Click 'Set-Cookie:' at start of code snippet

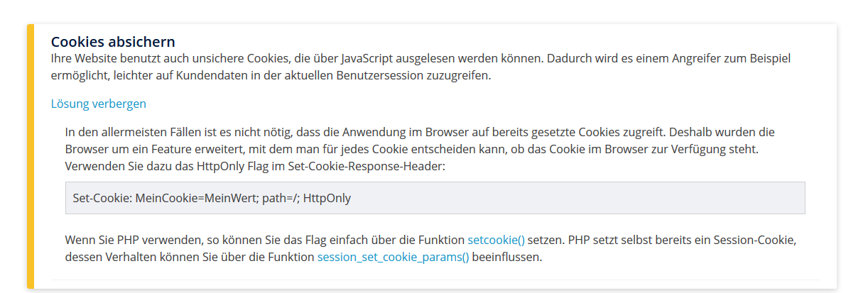coord(101,198)
